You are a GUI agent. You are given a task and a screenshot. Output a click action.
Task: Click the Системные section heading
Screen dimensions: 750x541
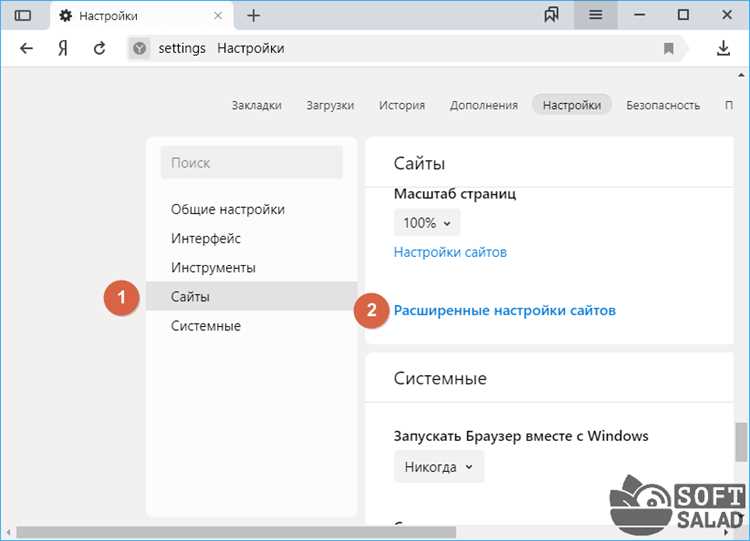pyautogui.click(x=440, y=378)
